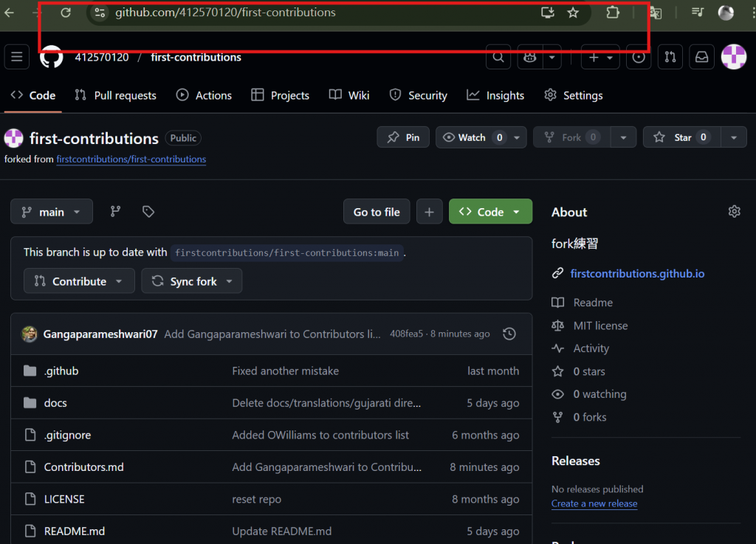Open the .github folder
Viewport: 756px width, 544px height.
click(x=61, y=371)
